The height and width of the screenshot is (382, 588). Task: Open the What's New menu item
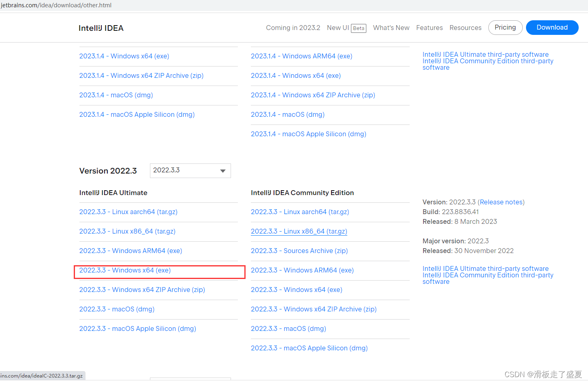coord(391,28)
